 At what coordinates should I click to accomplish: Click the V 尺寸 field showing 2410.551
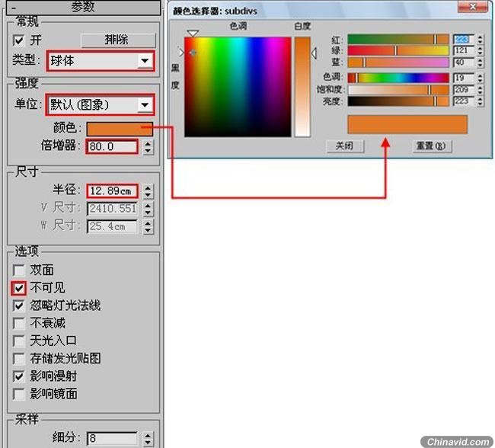[112, 209]
